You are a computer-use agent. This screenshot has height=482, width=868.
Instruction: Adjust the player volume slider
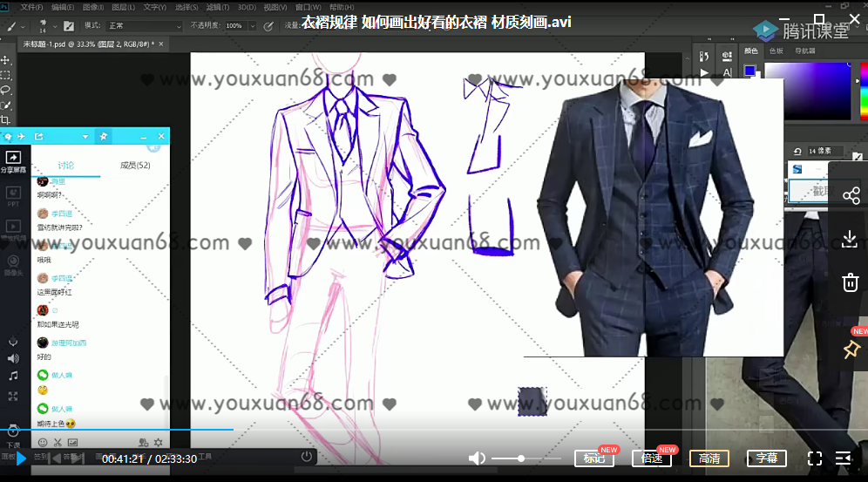pyautogui.click(x=521, y=458)
